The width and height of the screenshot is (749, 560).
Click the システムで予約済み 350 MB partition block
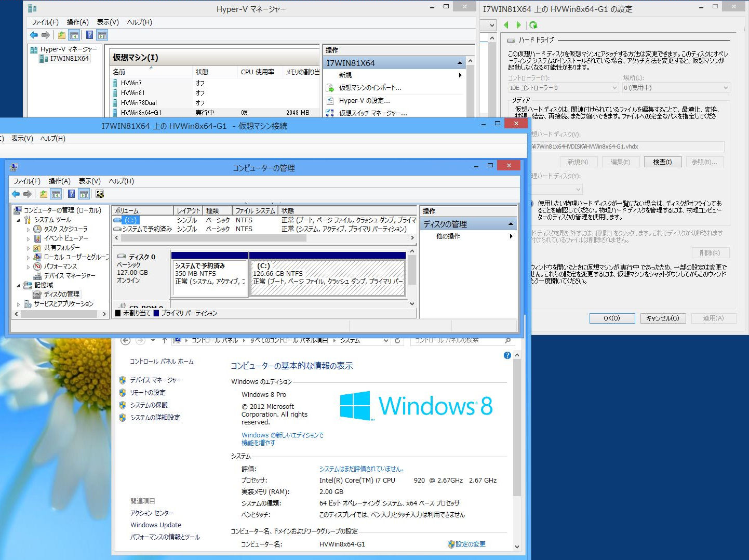click(x=210, y=278)
